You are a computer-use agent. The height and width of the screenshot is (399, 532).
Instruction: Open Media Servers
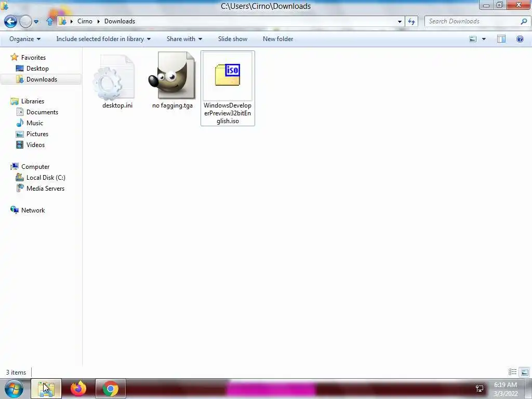click(x=45, y=188)
